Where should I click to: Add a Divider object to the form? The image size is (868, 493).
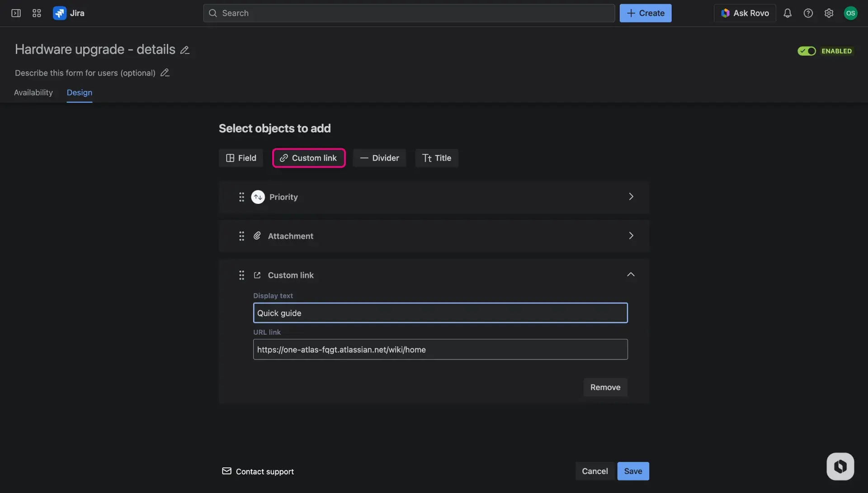click(379, 158)
